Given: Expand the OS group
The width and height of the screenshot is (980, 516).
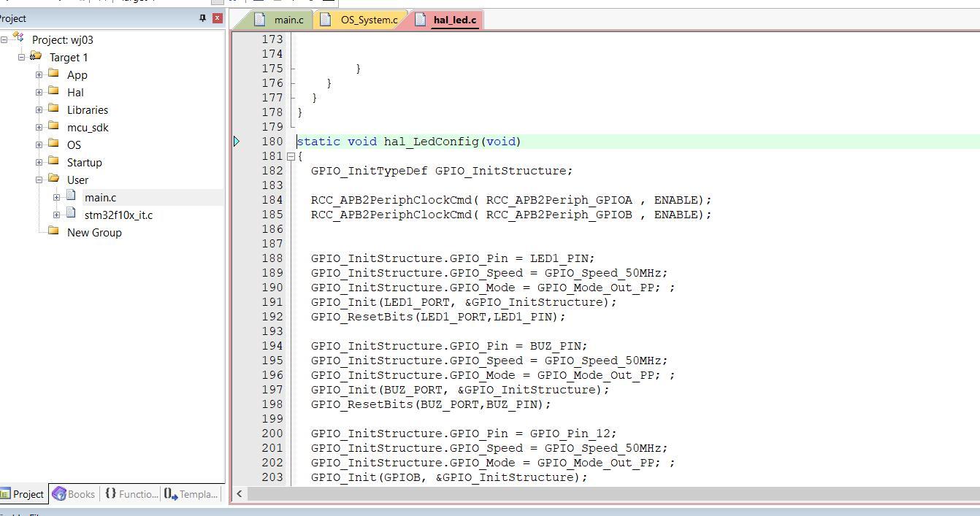Looking at the screenshot, I should click(x=39, y=145).
